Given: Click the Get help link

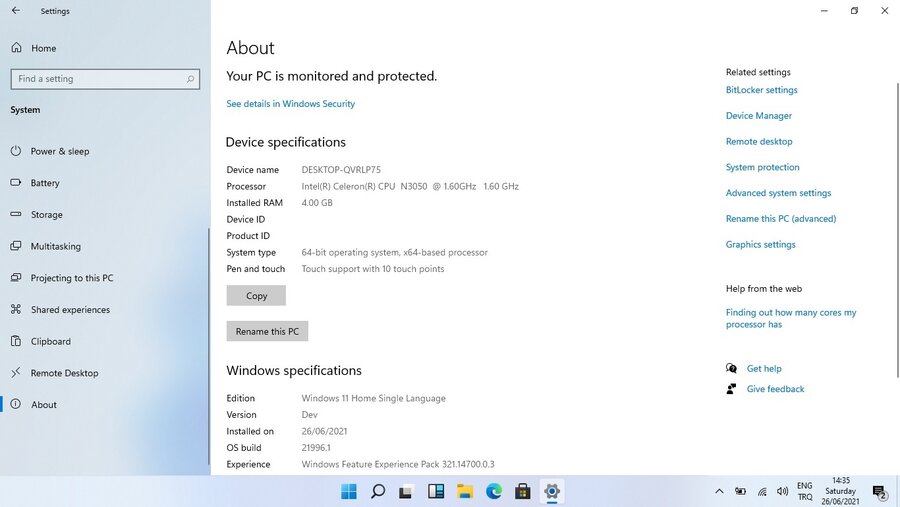Looking at the screenshot, I should (764, 369).
